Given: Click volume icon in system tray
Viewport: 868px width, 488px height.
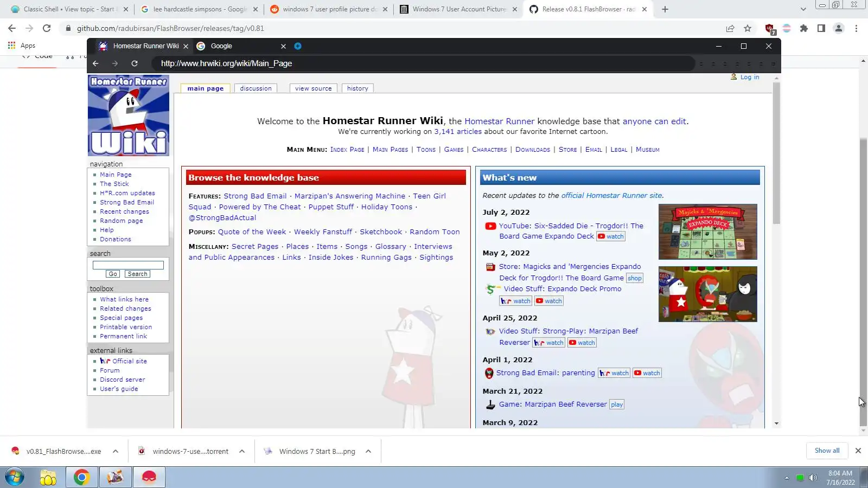Looking at the screenshot, I should click(x=813, y=478).
